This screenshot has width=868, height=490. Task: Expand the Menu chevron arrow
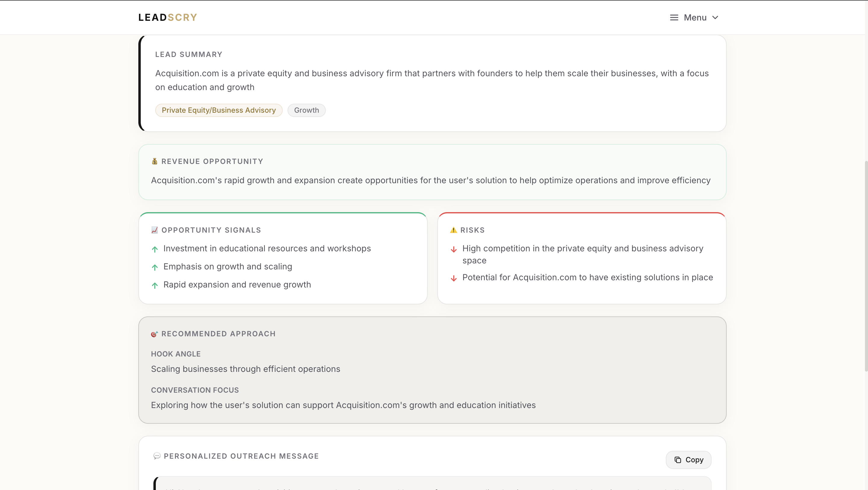[715, 17]
